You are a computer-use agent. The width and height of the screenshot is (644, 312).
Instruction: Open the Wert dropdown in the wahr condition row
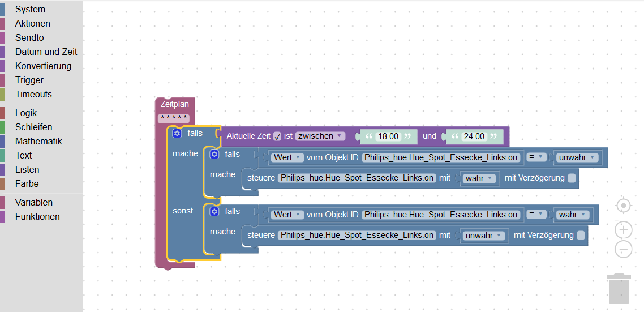287,215
